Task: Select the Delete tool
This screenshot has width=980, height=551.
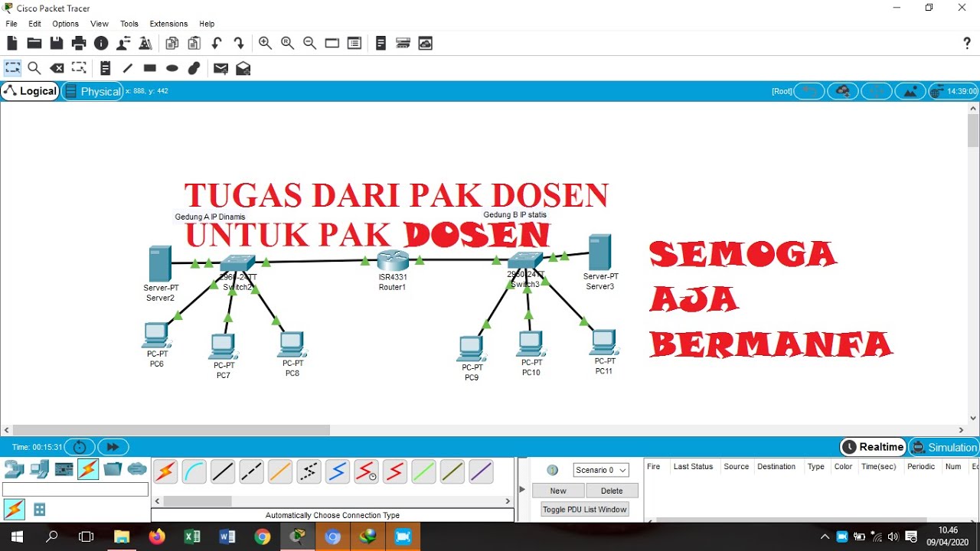Action: 57,68
